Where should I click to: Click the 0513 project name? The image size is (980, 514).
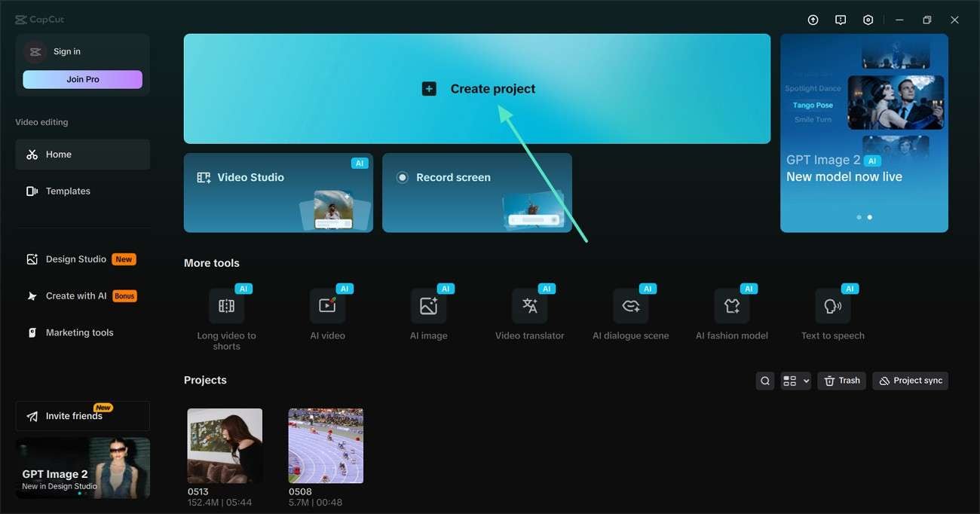coord(198,492)
